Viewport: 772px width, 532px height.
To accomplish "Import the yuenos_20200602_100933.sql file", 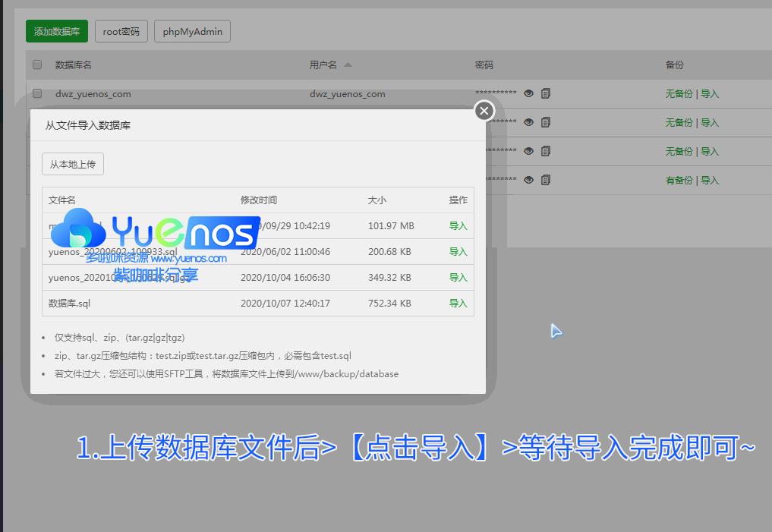I will [x=458, y=252].
